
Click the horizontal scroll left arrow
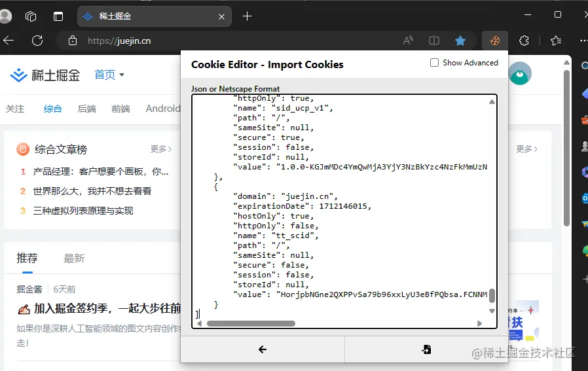[x=199, y=323]
